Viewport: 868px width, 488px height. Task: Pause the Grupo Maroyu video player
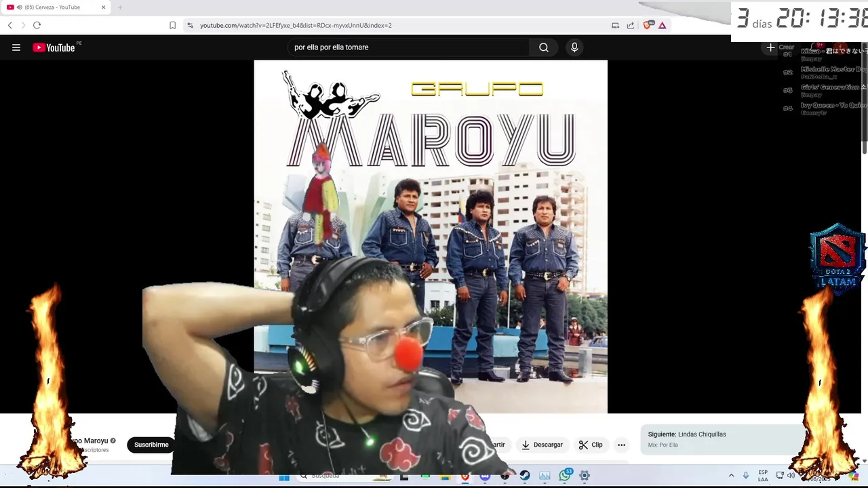coord(431,237)
